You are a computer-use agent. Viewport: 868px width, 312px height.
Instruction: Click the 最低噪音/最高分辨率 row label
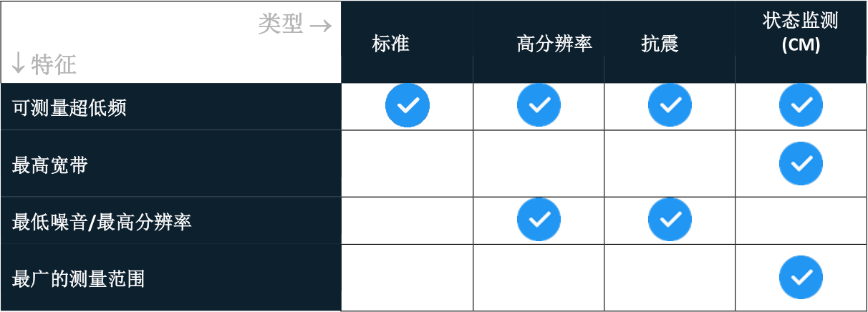(102, 223)
